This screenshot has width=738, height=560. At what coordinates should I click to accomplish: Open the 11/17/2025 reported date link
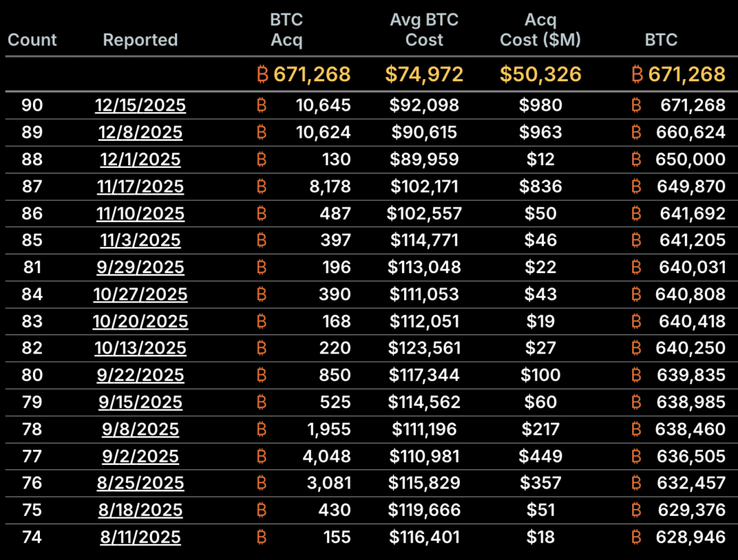coord(141,186)
